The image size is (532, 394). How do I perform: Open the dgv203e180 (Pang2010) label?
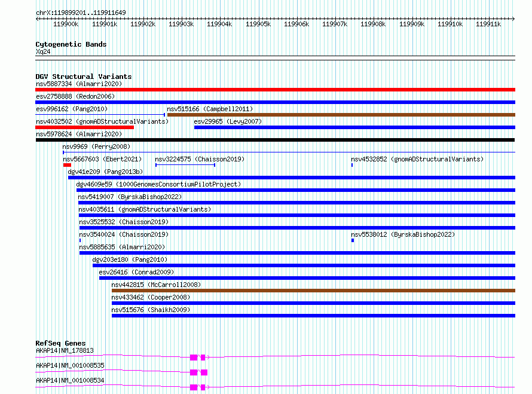[130, 259]
